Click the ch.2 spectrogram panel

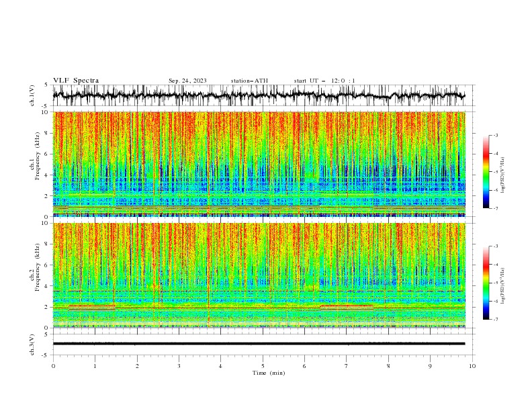point(259,275)
